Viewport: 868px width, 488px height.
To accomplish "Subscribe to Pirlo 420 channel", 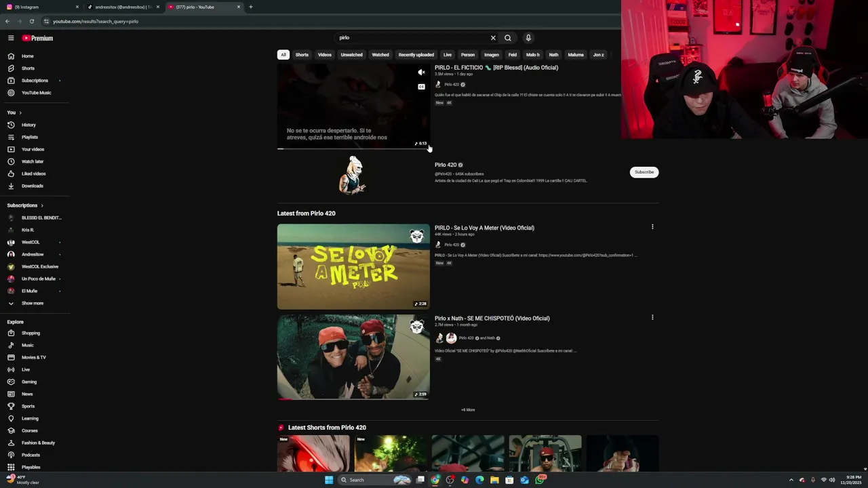I will pos(644,172).
